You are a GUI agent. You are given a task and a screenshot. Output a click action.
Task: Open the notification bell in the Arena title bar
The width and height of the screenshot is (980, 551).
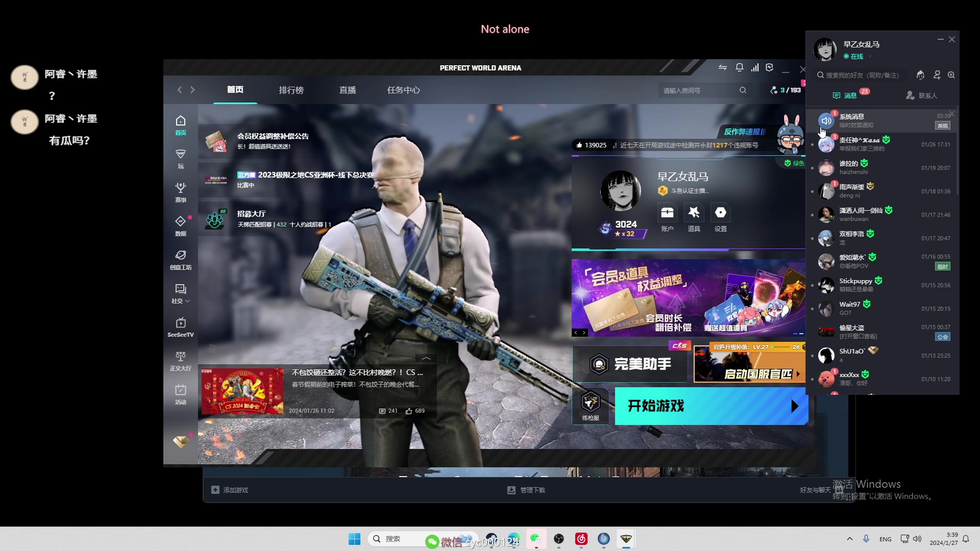(x=739, y=67)
